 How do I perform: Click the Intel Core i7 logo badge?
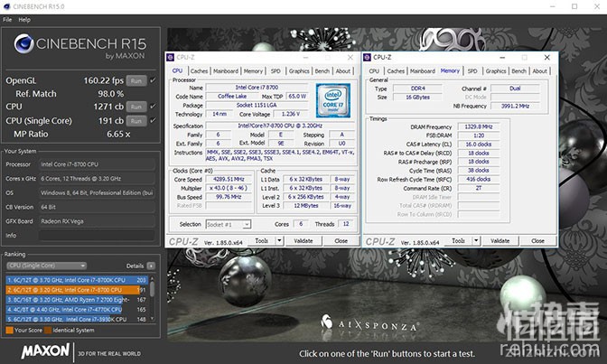(333, 100)
